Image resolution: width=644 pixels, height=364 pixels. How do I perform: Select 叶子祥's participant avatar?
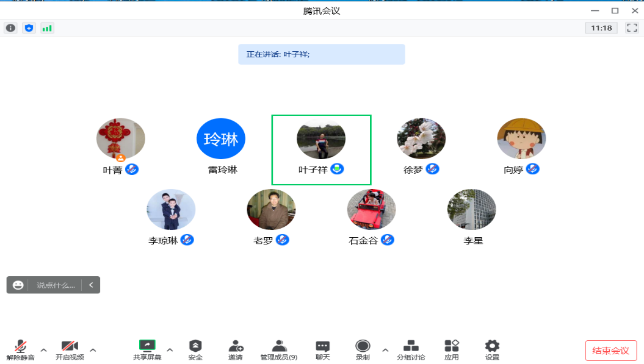coord(321,139)
